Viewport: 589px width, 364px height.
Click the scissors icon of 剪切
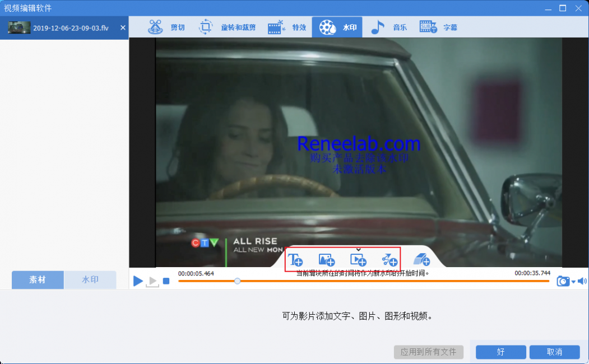point(155,27)
